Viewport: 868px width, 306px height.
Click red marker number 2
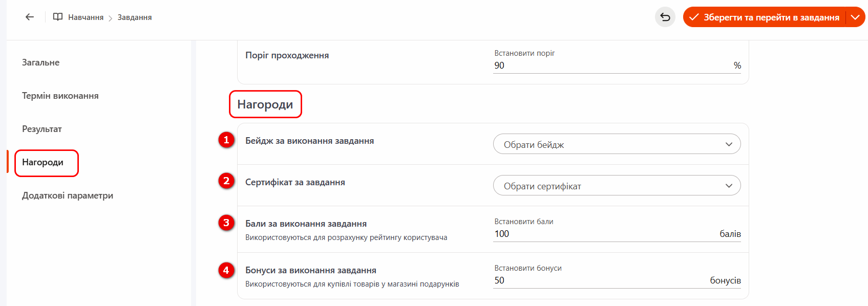pos(226,181)
